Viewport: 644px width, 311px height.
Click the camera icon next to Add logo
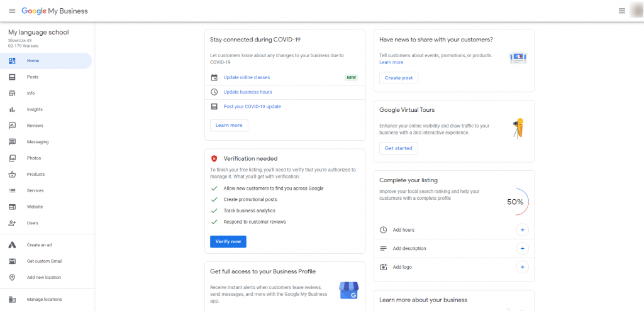383,267
